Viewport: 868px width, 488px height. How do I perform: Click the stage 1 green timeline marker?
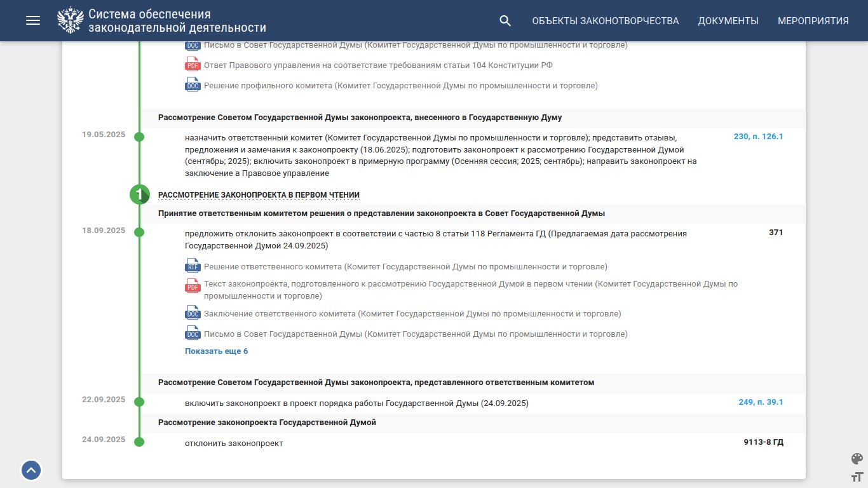(139, 194)
